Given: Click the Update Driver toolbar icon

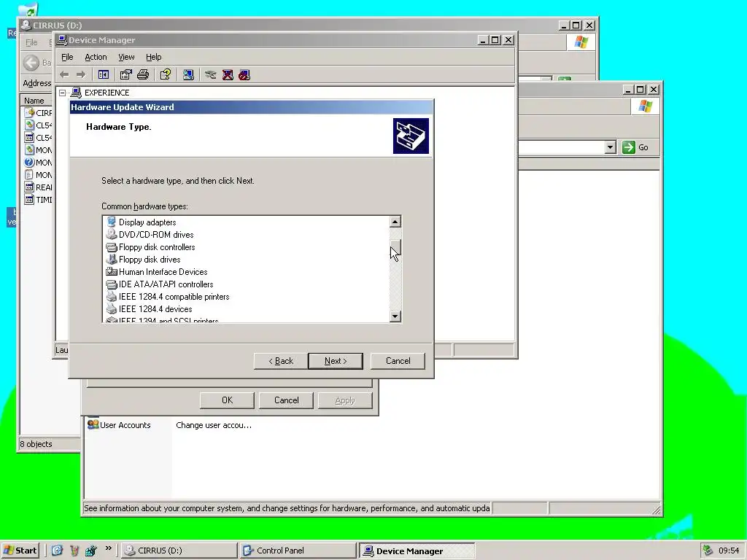Looking at the screenshot, I should 211,75.
